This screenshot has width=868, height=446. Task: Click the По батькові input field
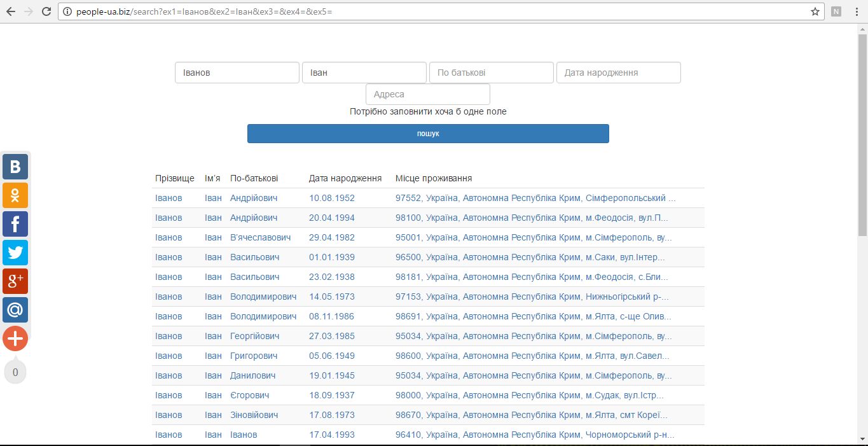pos(491,73)
